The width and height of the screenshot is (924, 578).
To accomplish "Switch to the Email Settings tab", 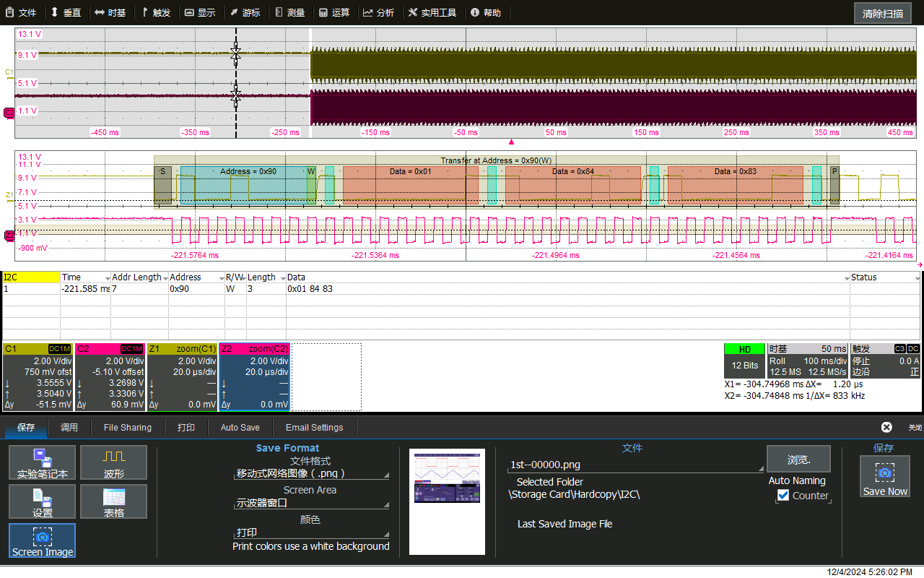I will 314,427.
